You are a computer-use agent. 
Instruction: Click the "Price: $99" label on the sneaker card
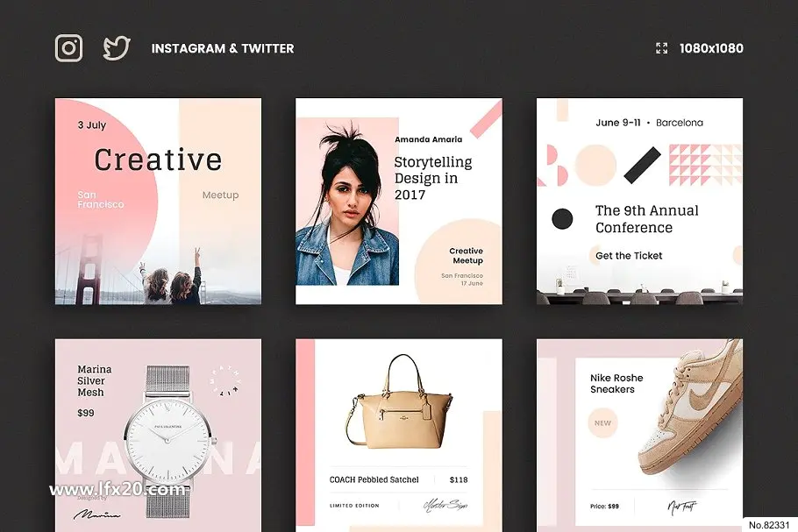[604, 506]
